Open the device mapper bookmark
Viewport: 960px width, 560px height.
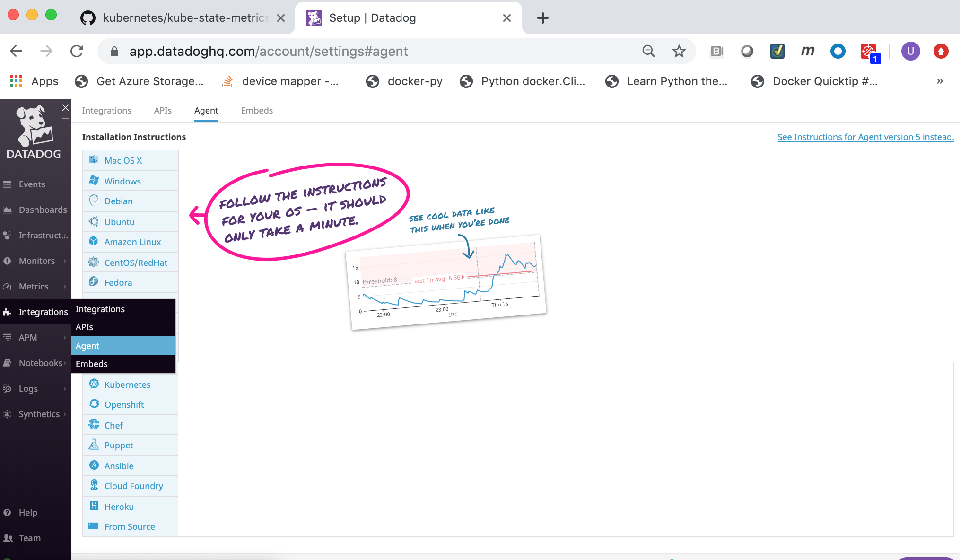pyautogui.click(x=280, y=81)
